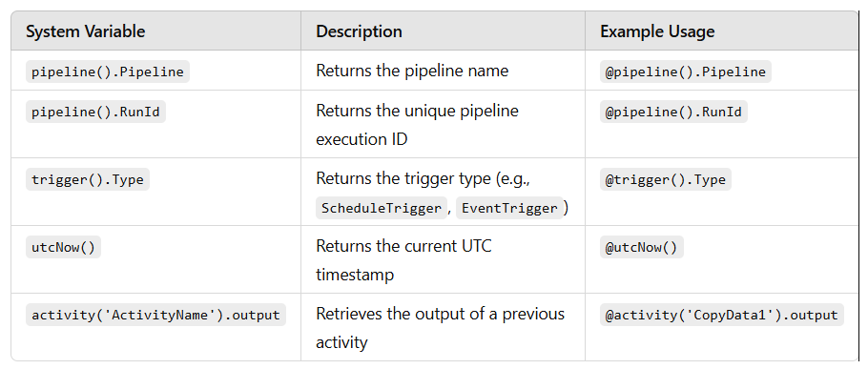Click the trigger().Type variable code
868x369 pixels.
[x=88, y=180]
